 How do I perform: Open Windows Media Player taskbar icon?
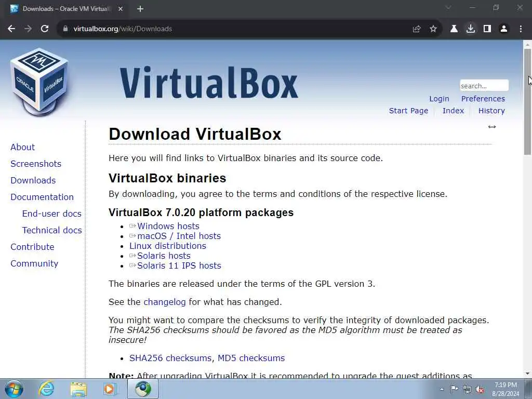(x=110, y=389)
